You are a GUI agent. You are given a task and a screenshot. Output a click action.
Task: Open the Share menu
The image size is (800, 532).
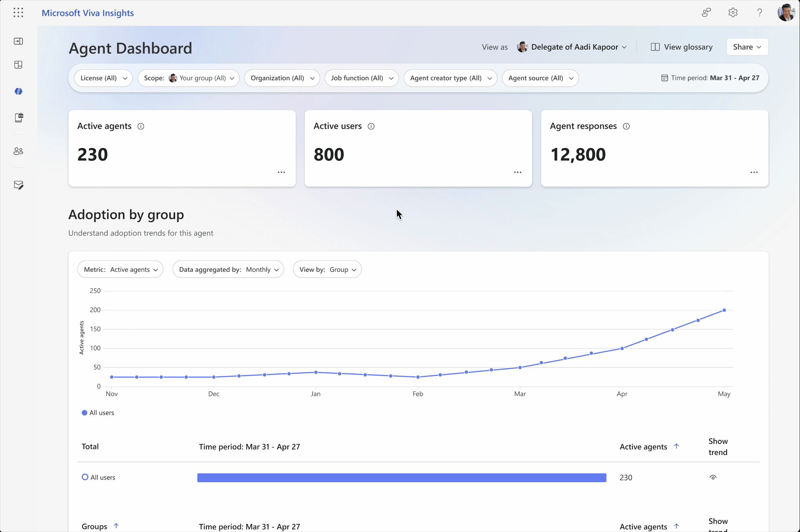747,47
